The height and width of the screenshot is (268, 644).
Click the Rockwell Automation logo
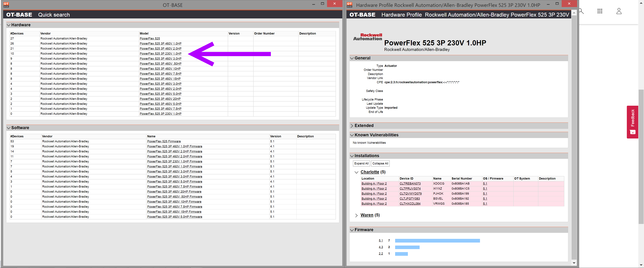coord(367,37)
